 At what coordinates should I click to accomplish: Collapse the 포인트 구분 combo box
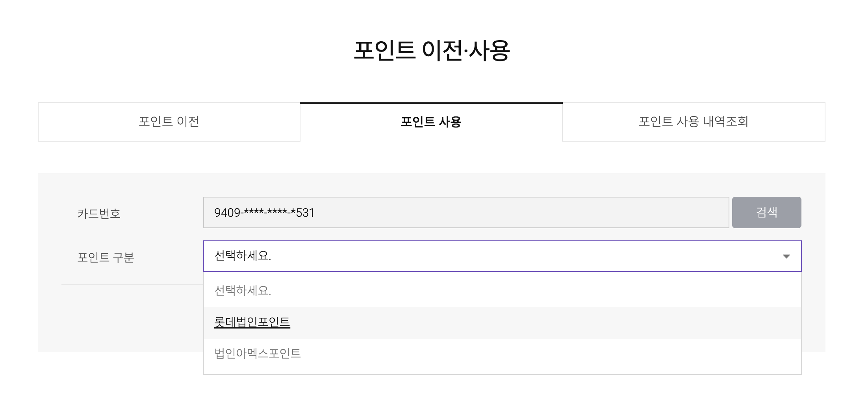pyautogui.click(x=502, y=256)
